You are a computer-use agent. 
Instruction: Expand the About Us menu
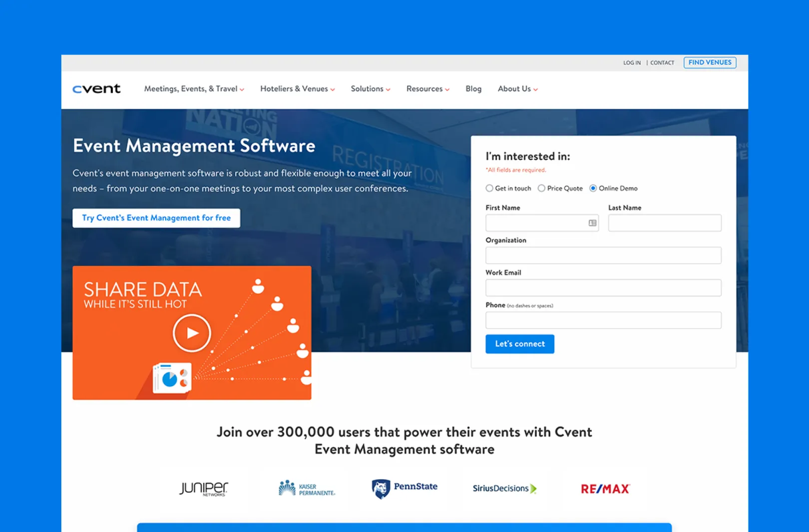click(517, 89)
